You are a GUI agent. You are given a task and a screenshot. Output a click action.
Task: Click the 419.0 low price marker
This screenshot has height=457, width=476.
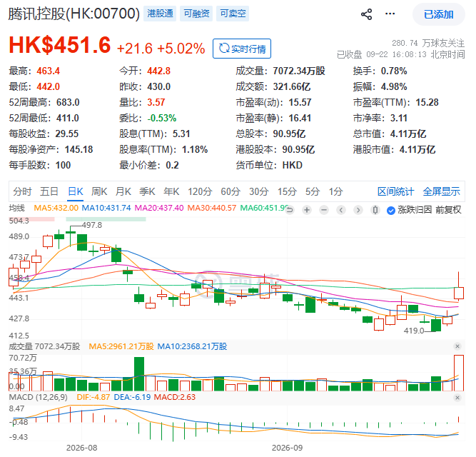[414, 331]
